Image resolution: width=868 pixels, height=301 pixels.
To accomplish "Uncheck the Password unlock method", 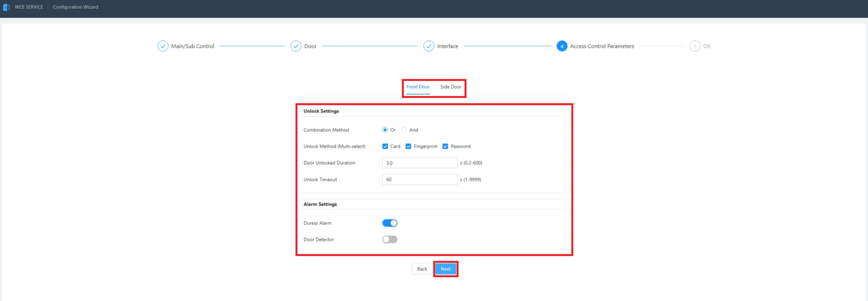I will click(x=445, y=146).
